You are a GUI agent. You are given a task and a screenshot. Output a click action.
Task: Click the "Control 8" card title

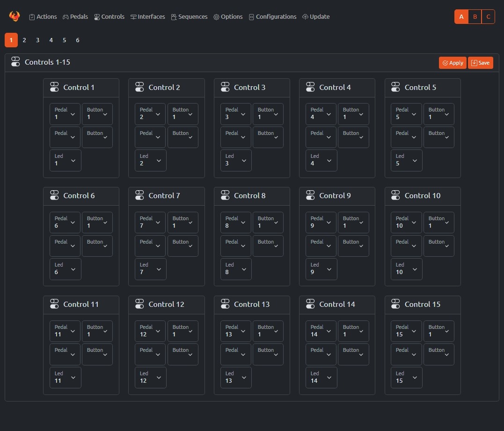(249, 195)
